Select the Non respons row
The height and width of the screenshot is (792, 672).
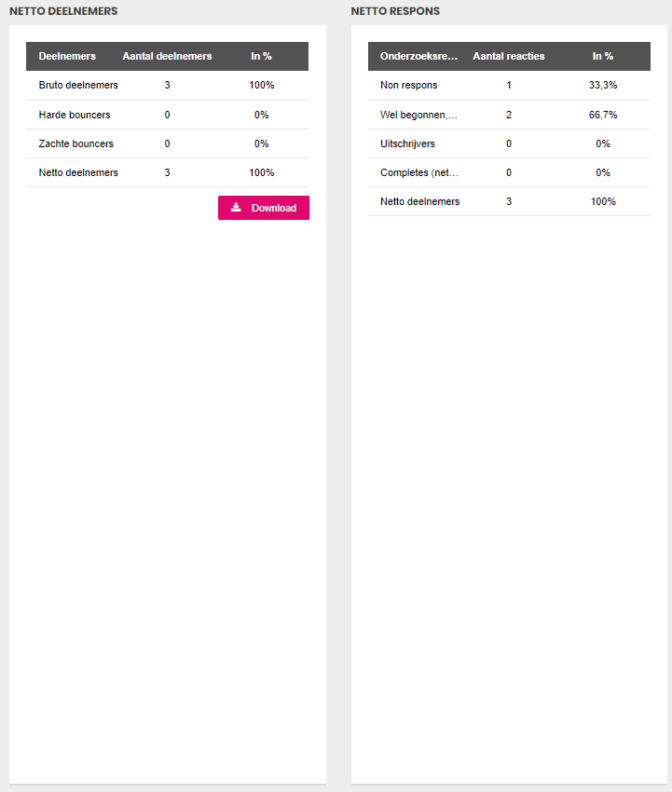click(x=509, y=86)
